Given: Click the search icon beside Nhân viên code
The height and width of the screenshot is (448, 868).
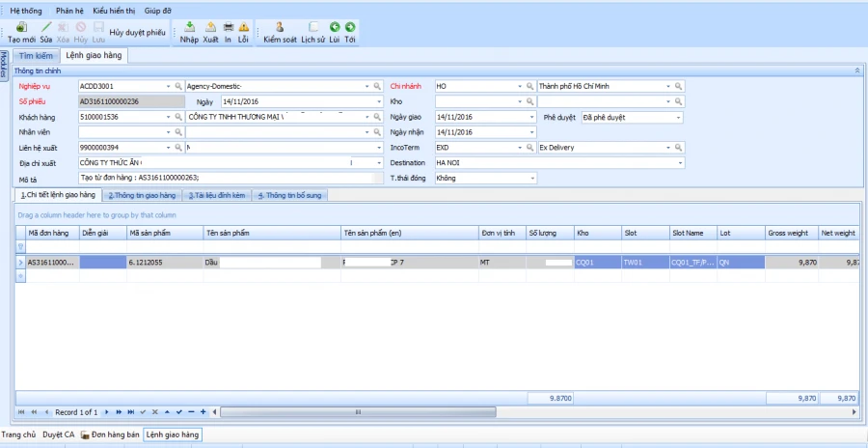Looking at the screenshot, I should pos(178,132).
